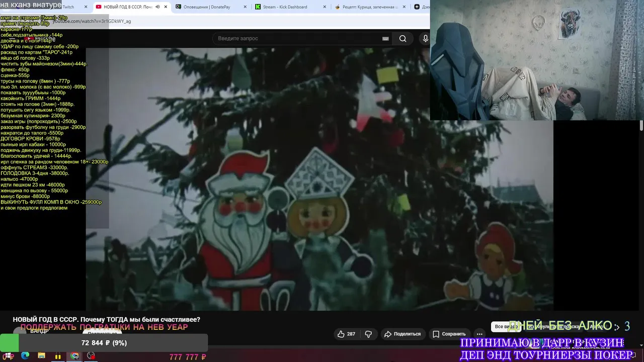The image size is (644, 362).
Task: Open File Explorer from the taskbar
Action: pyautogui.click(x=41, y=356)
